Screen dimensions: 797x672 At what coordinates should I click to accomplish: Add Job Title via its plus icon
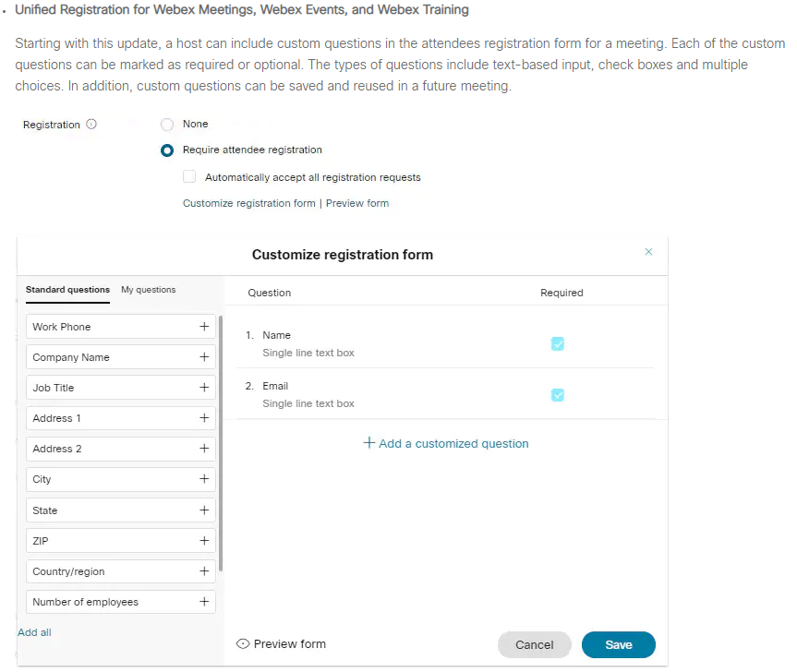coord(204,388)
